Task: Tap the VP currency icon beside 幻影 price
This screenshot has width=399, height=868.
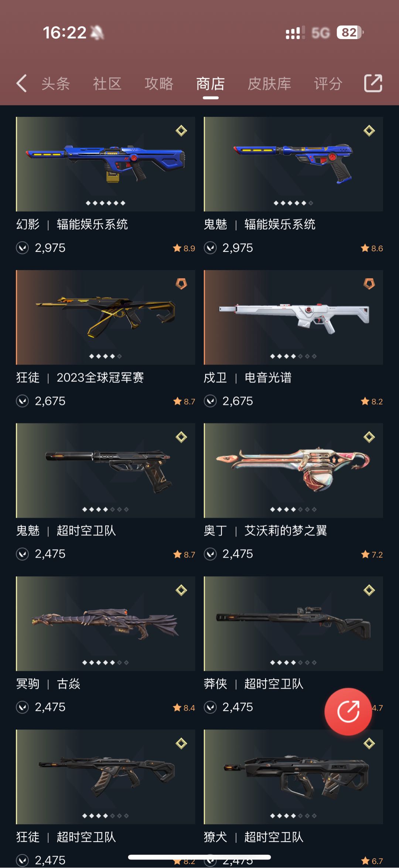Action: coord(23,248)
